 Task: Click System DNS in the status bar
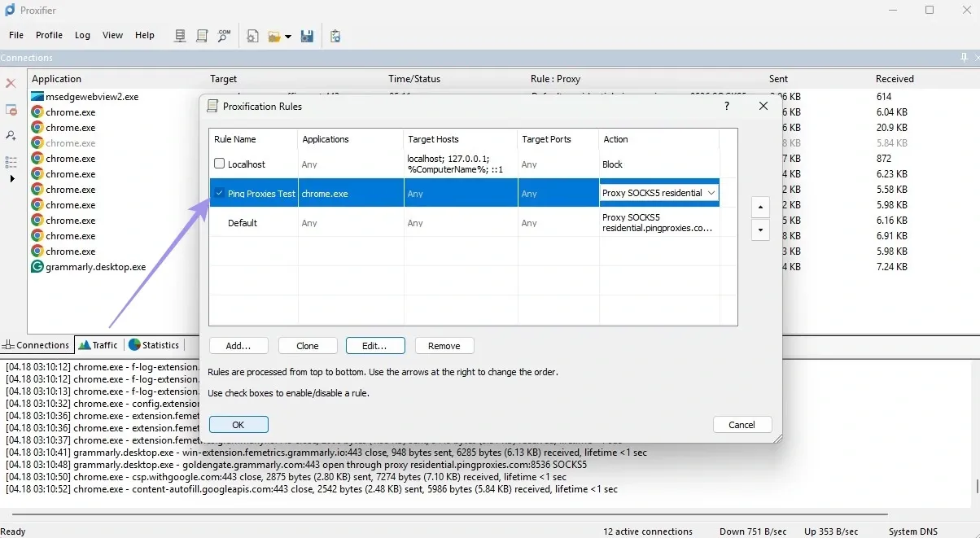coord(912,531)
